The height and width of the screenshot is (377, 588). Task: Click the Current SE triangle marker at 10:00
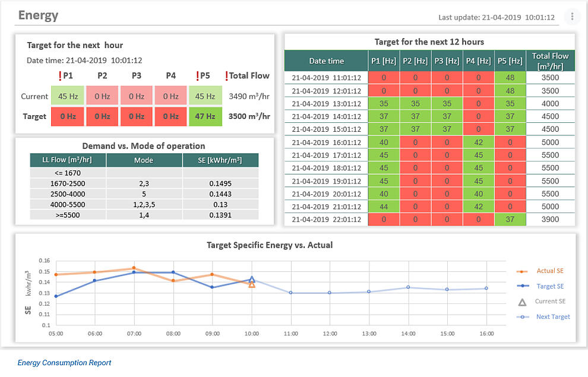tap(252, 284)
